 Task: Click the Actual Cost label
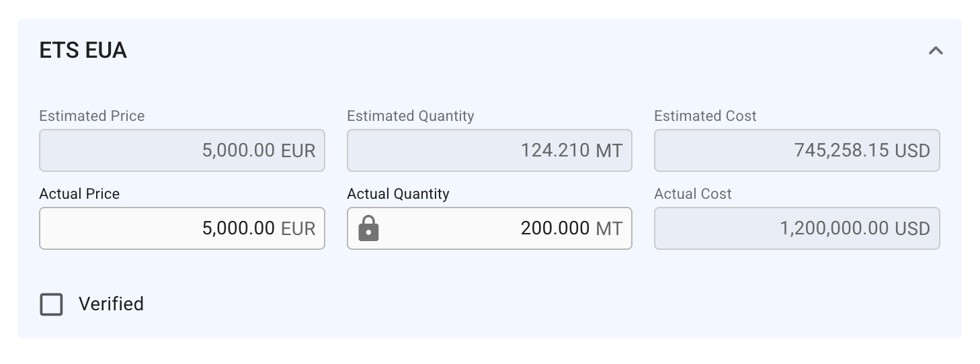tap(693, 194)
